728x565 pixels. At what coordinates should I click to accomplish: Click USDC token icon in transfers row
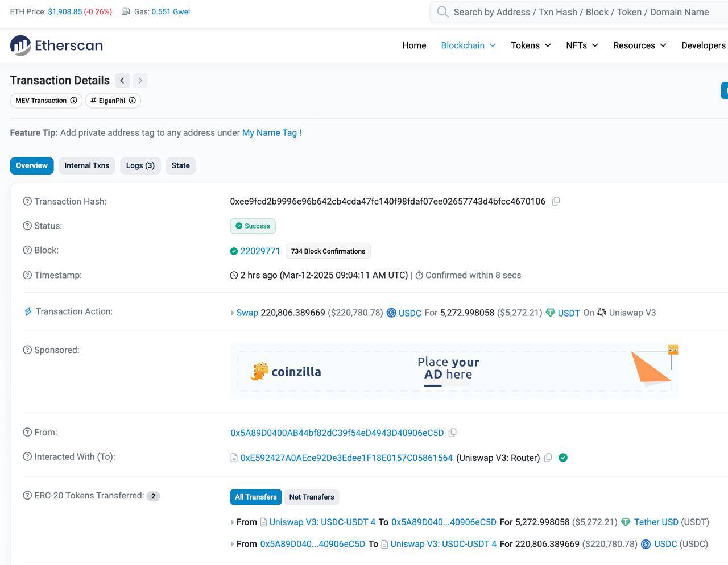click(646, 544)
